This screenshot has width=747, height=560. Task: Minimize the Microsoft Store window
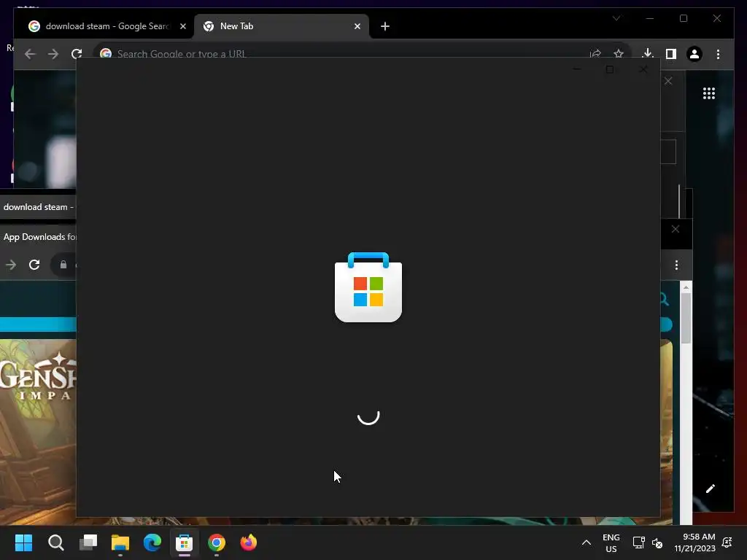pos(577,69)
